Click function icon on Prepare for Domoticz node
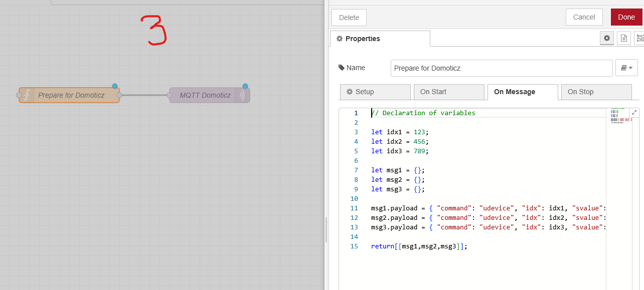The image size is (644, 290). click(x=27, y=95)
